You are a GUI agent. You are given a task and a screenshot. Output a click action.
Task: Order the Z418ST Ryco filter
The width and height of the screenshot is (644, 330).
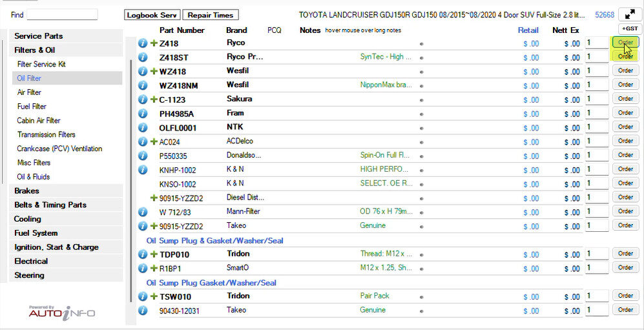(625, 56)
